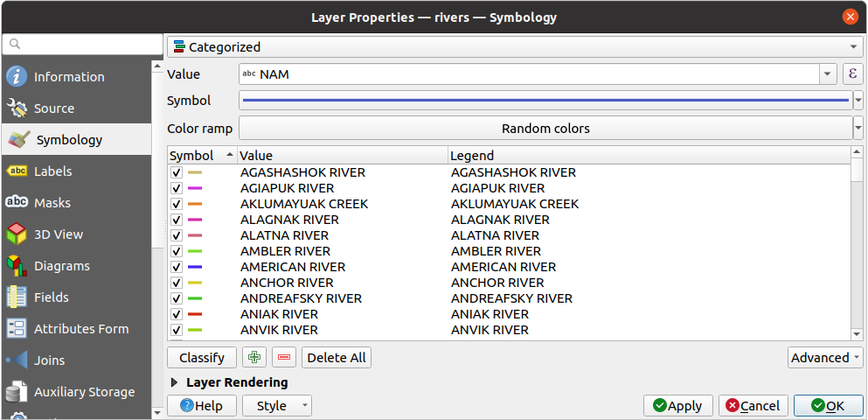
Task: Click the Classify button
Action: (202, 357)
